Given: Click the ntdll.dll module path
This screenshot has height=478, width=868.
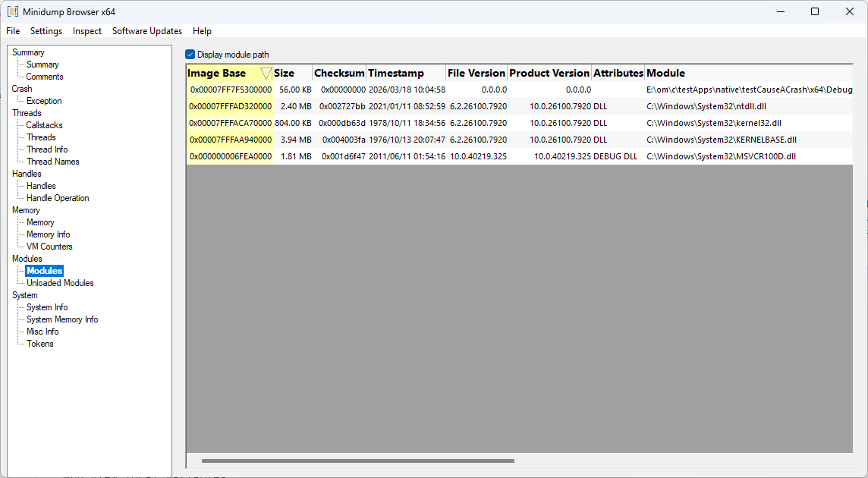Looking at the screenshot, I should point(706,106).
